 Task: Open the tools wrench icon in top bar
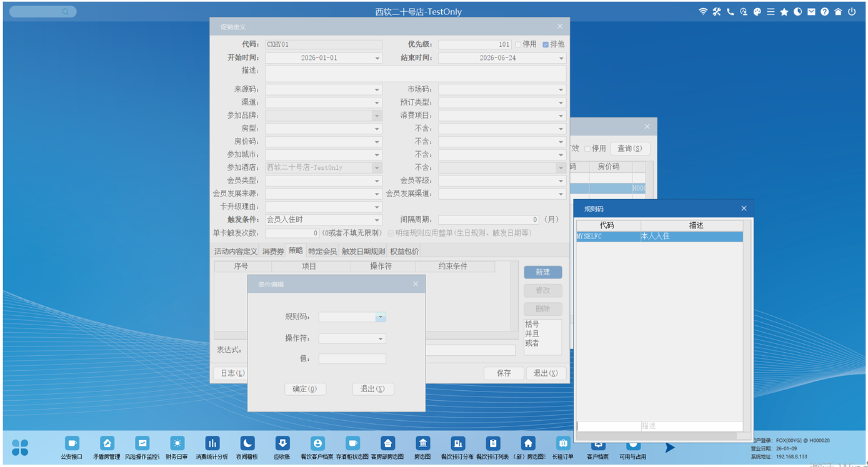coord(717,11)
